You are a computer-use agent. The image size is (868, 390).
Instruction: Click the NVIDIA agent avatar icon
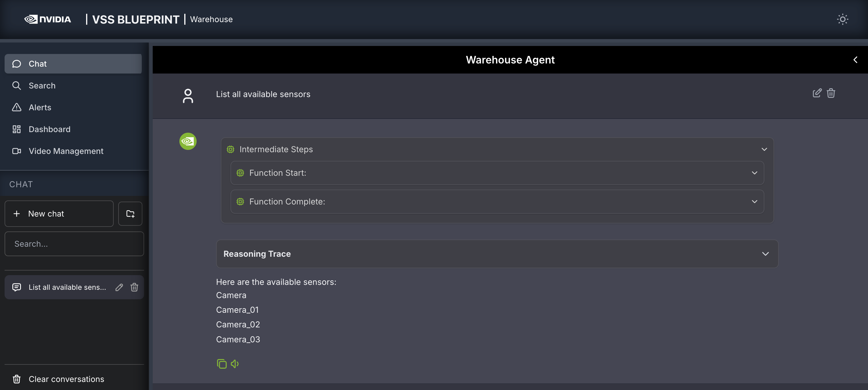tap(188, 141)
